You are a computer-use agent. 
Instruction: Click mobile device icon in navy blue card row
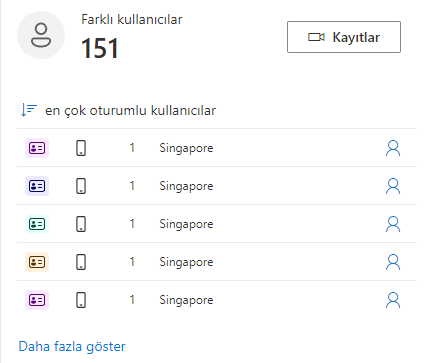(81, 186)
